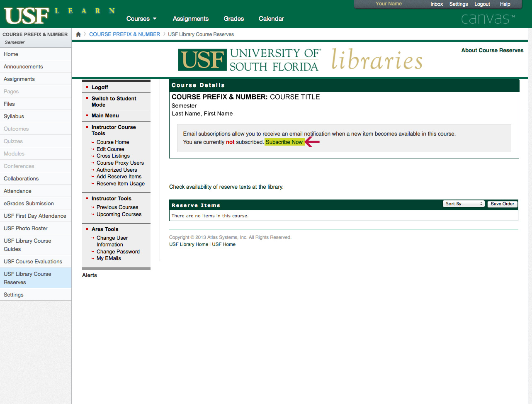Viewport: 532px width, 404px height.
Task: Open Settings in course sidebar
Action: point(36,294)
